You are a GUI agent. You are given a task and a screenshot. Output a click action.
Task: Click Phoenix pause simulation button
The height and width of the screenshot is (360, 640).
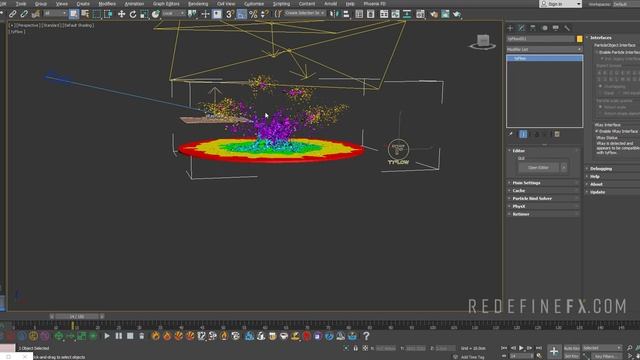[x=118, y=336]
